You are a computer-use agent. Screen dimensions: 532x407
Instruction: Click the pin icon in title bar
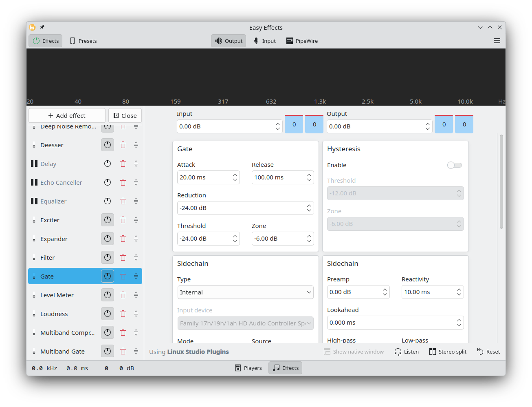(42, 28)
